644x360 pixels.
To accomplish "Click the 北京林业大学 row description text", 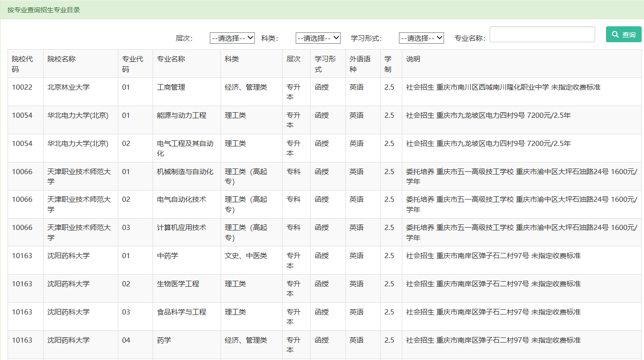I will click(x=503, y=87).
